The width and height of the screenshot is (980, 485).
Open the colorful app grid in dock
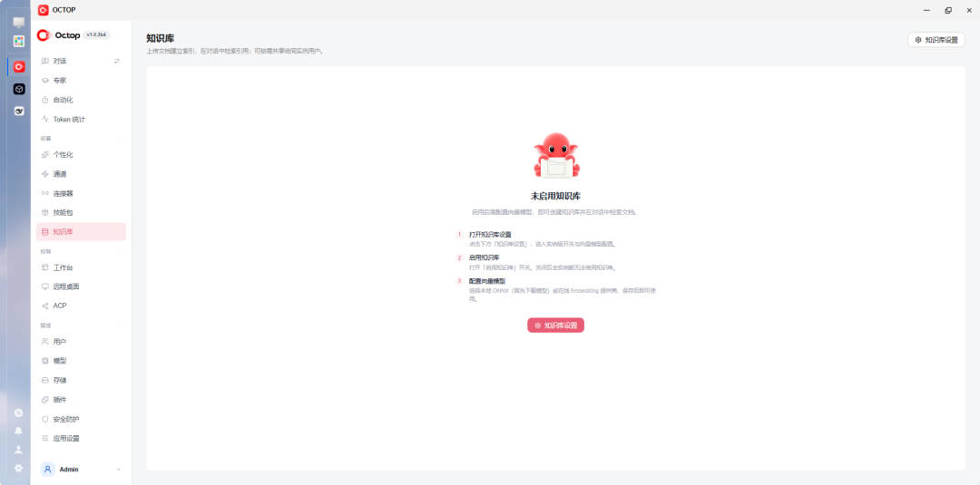click(x=19, y=41)
